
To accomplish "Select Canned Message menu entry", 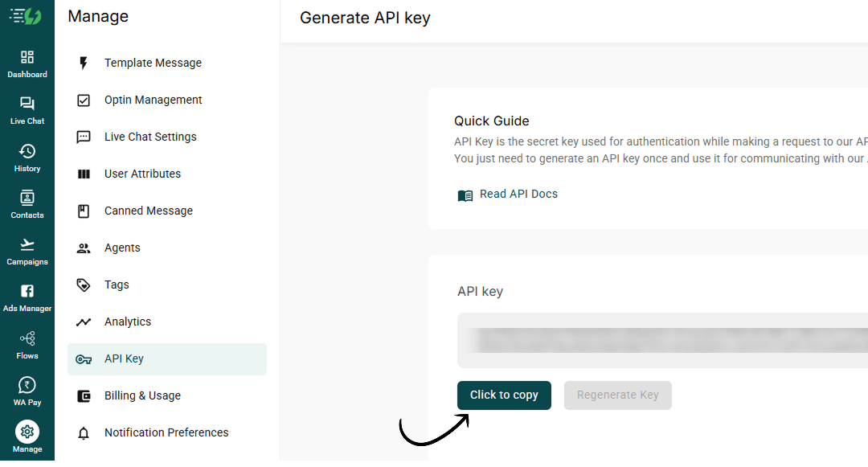I will click(148, 211).
